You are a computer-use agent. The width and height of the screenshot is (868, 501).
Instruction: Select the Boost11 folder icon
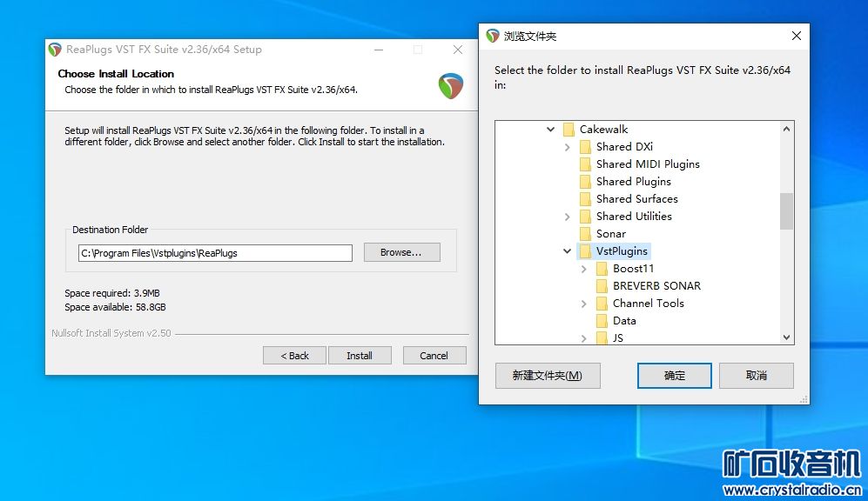click(x=602, y=269)
